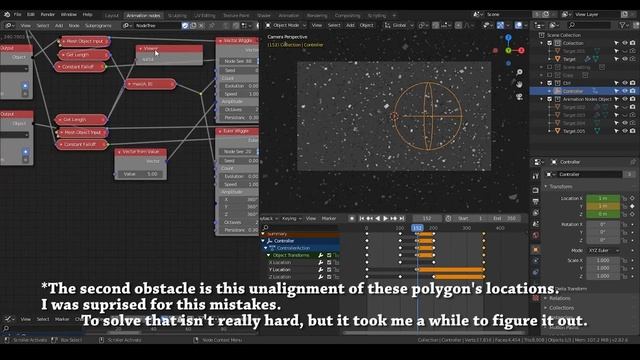Open the outliner filter dropdown
This screenshot has width=640, height=360.
[624, 25]
